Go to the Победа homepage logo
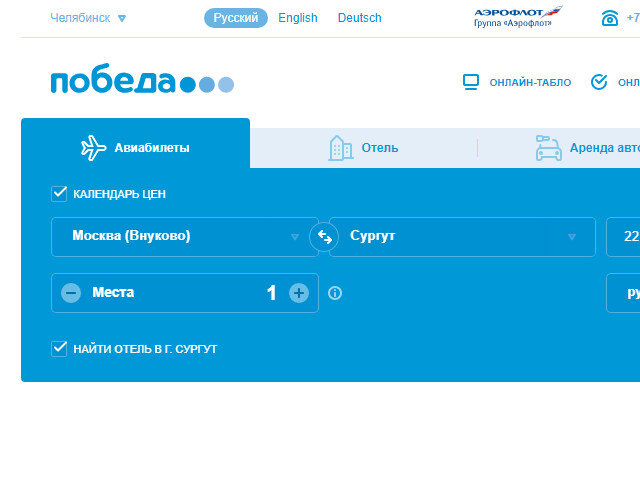 tap(142, 78)
